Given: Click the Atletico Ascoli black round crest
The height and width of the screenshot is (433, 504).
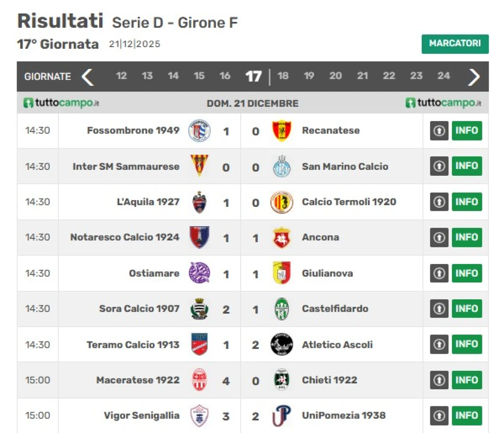Looking at the screenshot, I should point(282,344).
